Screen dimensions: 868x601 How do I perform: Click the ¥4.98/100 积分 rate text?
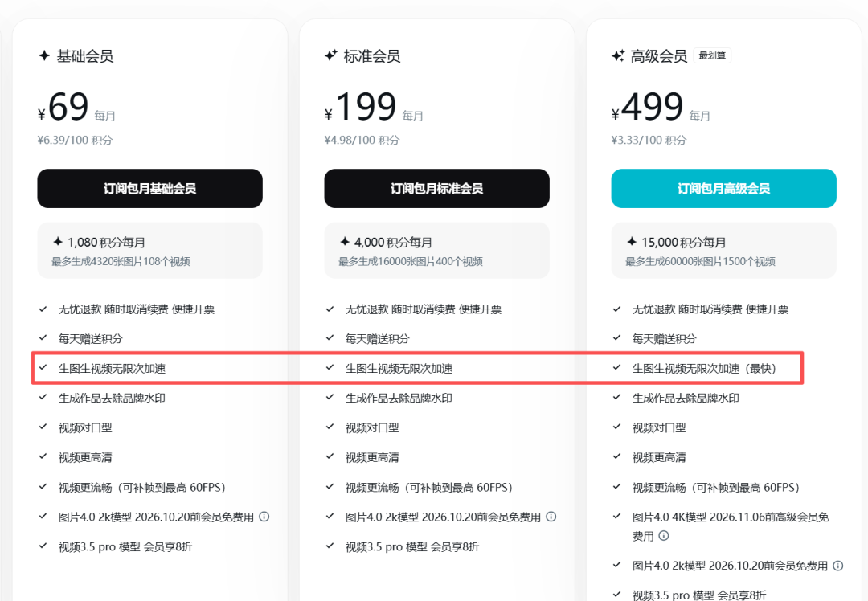coord(362,140)
